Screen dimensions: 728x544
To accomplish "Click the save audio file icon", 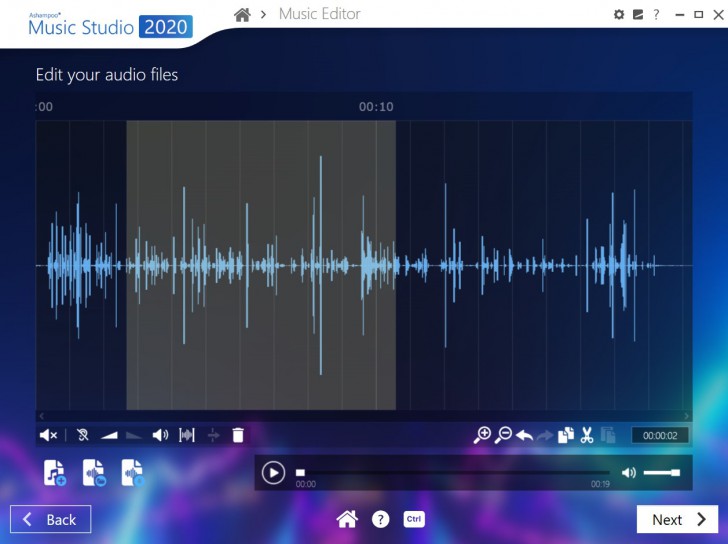I will [133, 473].
